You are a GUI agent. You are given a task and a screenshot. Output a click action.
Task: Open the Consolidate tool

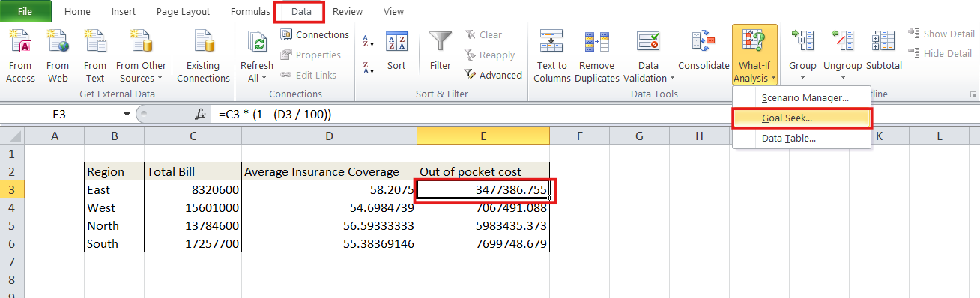(x=704, y=51)
